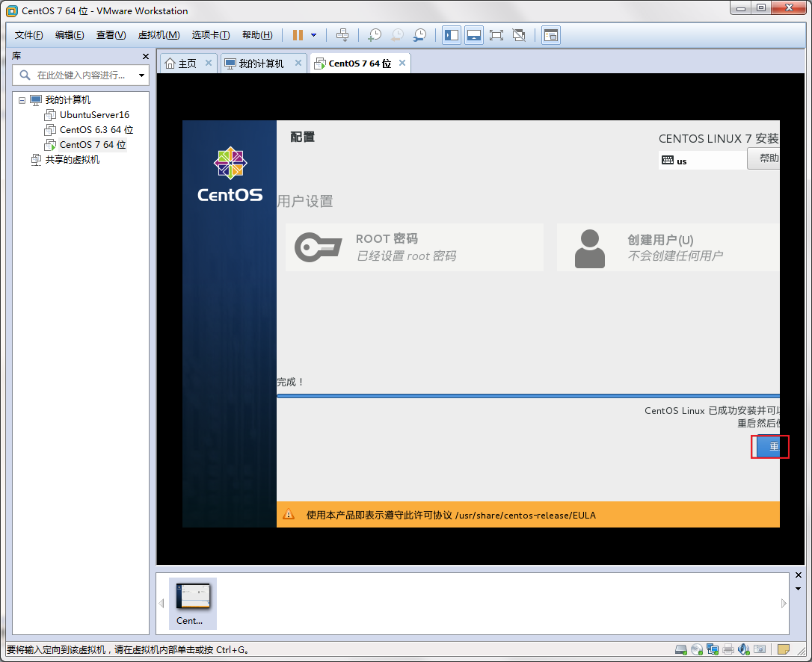Click the create-user person icon
This screenshot has height=662, width=812.
click(x=590, y=249)
